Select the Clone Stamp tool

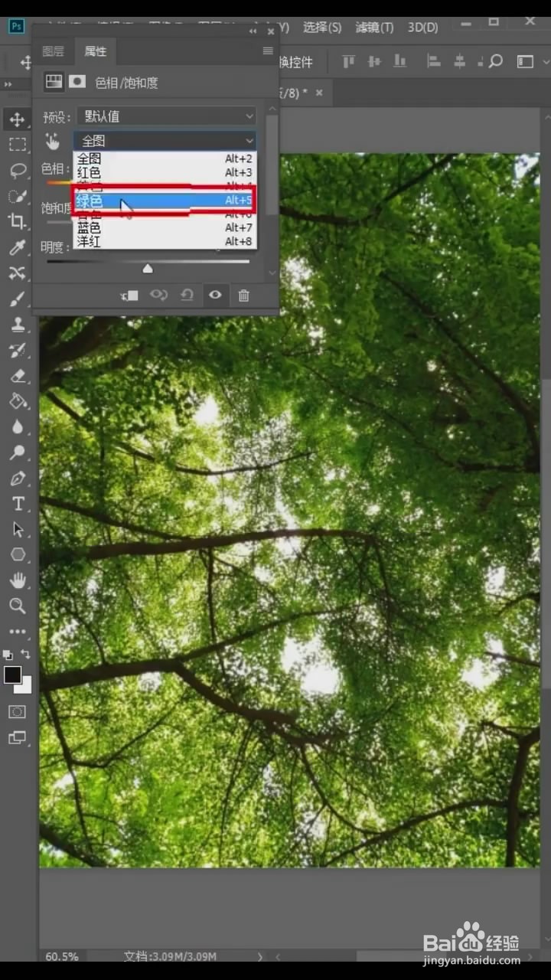pos(16,325)
